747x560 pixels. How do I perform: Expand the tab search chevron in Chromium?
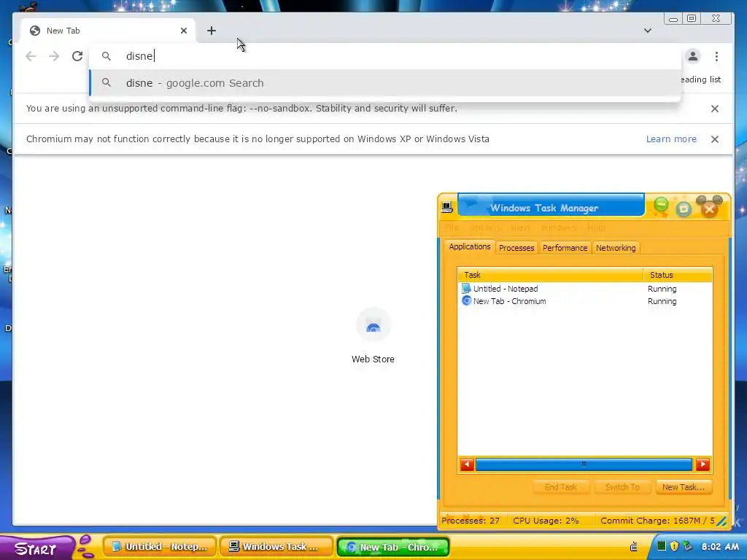tap(648, 31)
